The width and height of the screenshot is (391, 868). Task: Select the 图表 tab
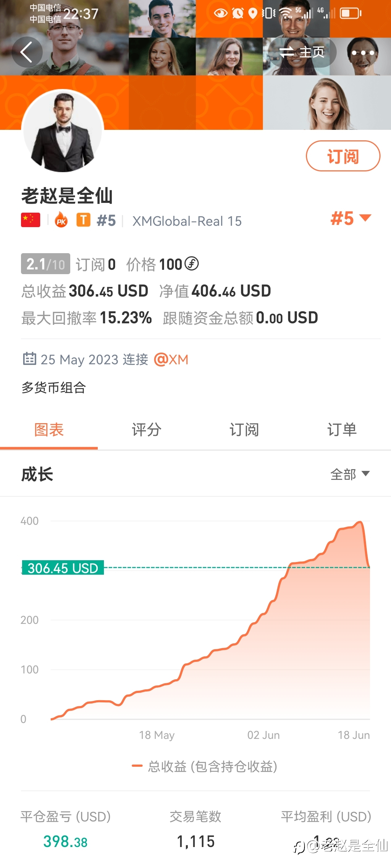[49, 430]
